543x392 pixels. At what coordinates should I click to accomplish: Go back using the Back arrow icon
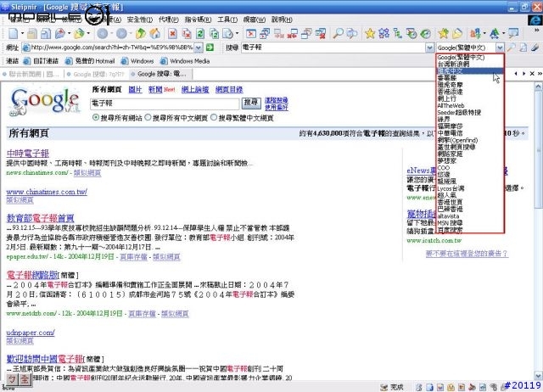[102, 34]
